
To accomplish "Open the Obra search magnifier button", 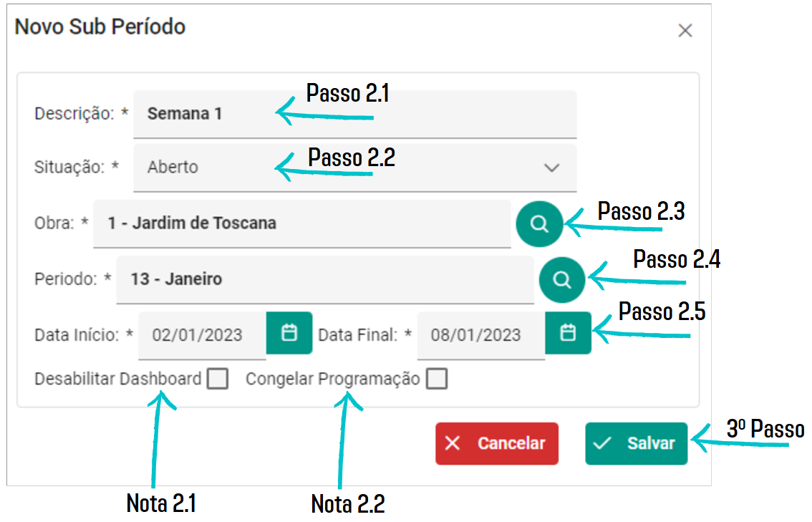I will (539, 223).
